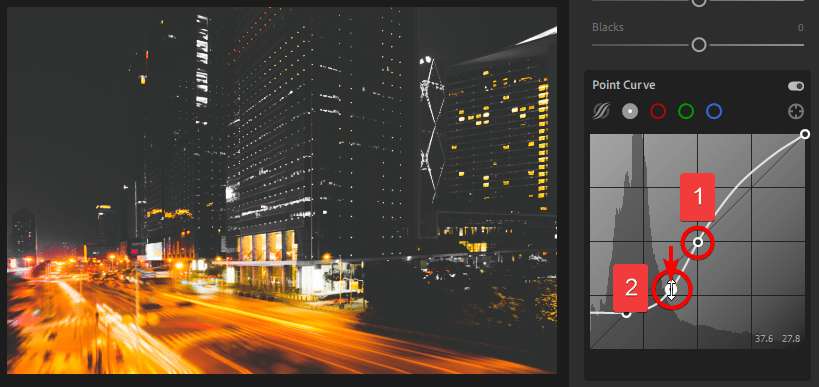
Task: Click the Blacks slider handle
Action: [x=699, y=45]
